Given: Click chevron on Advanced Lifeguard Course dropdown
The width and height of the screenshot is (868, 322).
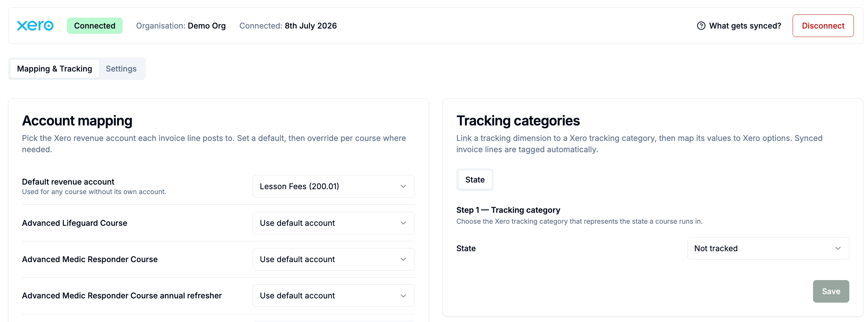Looking at the screenshot, I should coord(403,223).
